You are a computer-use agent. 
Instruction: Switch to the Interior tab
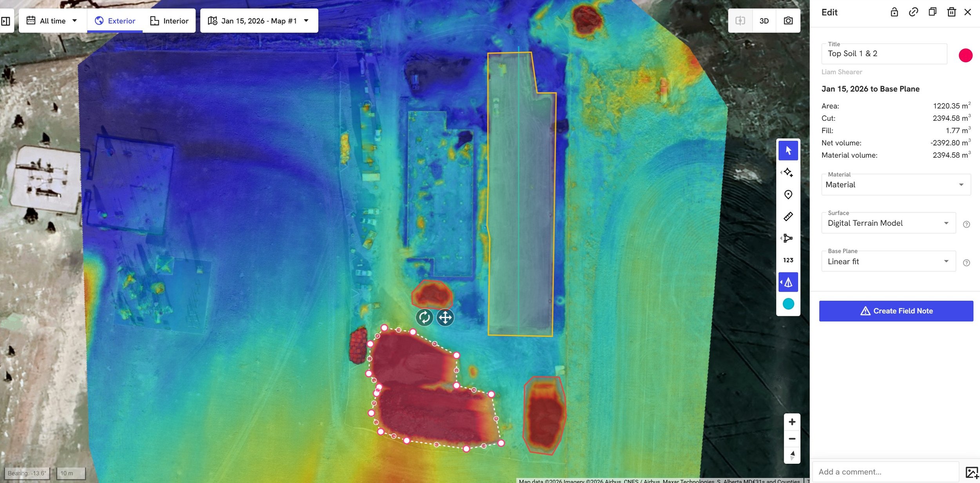click(169, 20)
